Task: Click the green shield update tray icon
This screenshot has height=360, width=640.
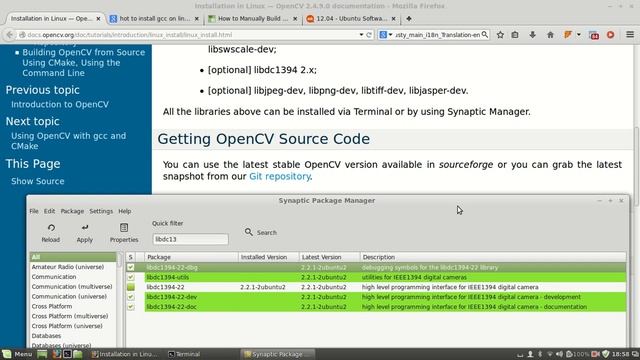Action: coord(606,354)
